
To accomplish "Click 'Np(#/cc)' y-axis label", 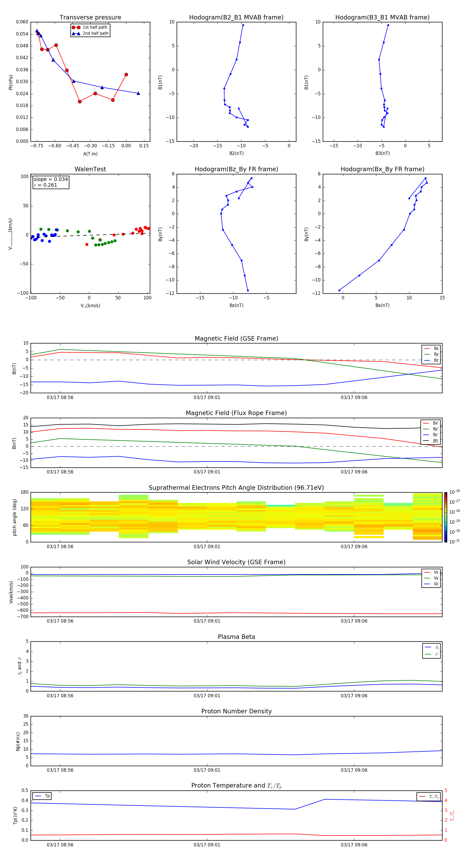I will coord(18,741).
